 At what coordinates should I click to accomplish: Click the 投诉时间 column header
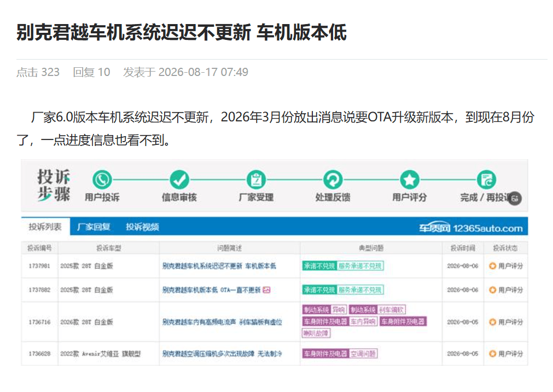click(x=463, y=248)
